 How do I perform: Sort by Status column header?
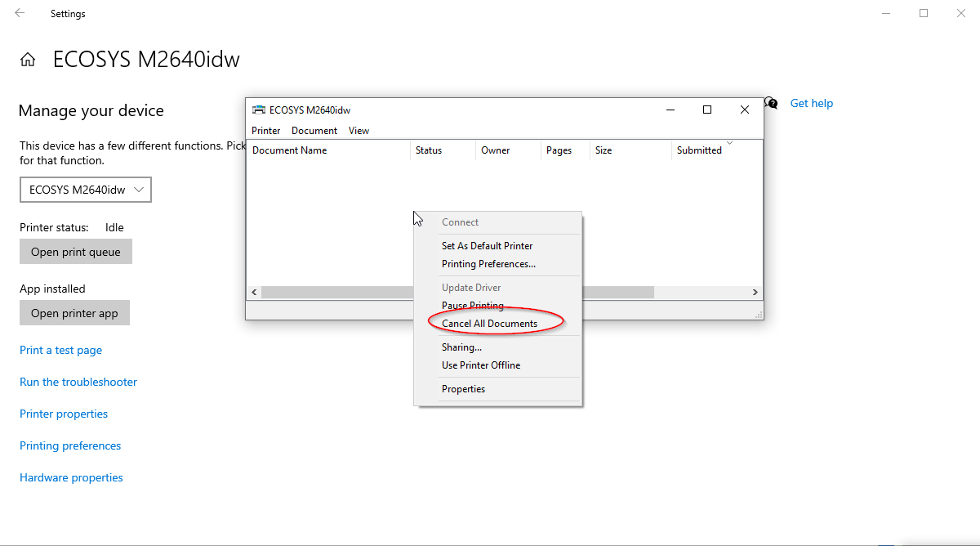pyautogui.click(x=443, y=150)
